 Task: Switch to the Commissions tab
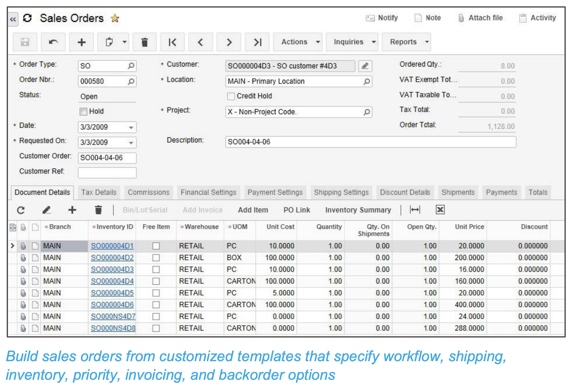(x=149, y=192)
